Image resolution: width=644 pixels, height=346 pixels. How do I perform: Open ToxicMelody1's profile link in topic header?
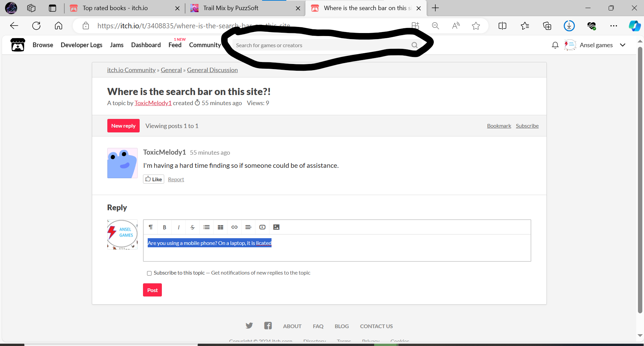[x=153, y=103]
